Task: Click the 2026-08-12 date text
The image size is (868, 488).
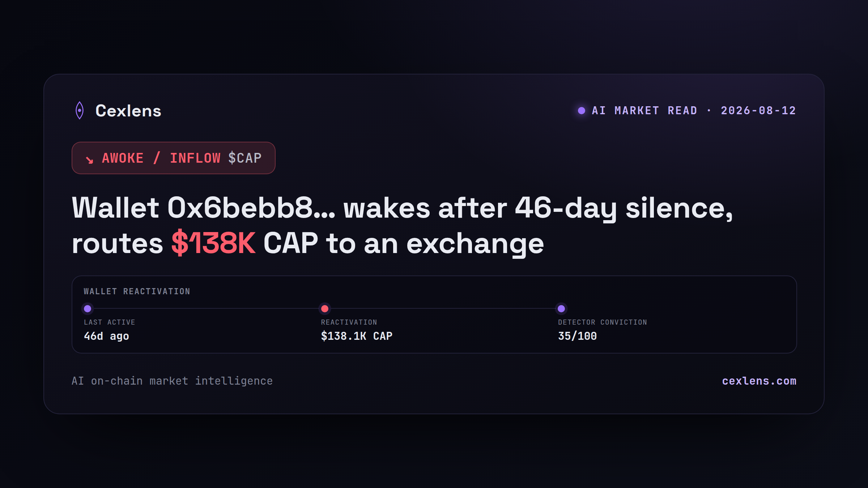Action: tap(758, 111)
